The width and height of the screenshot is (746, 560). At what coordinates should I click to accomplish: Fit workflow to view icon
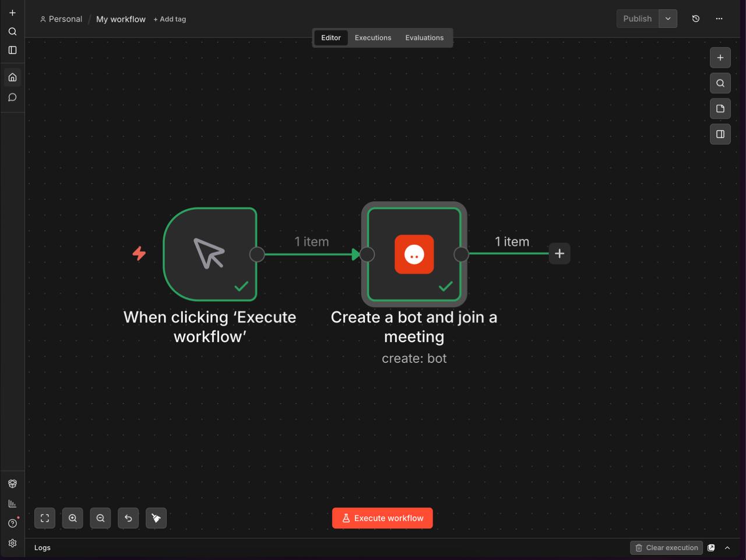point(45,518)
